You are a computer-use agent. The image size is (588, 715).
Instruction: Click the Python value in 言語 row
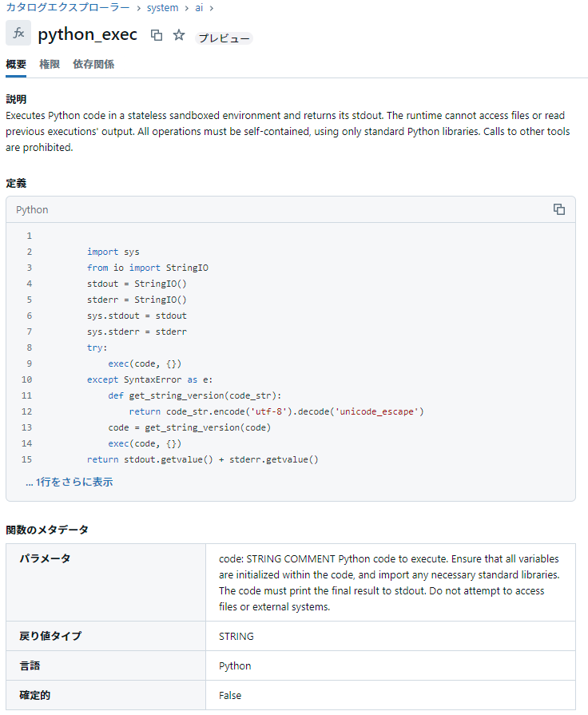pyautogui.click(x=235, y=665)
